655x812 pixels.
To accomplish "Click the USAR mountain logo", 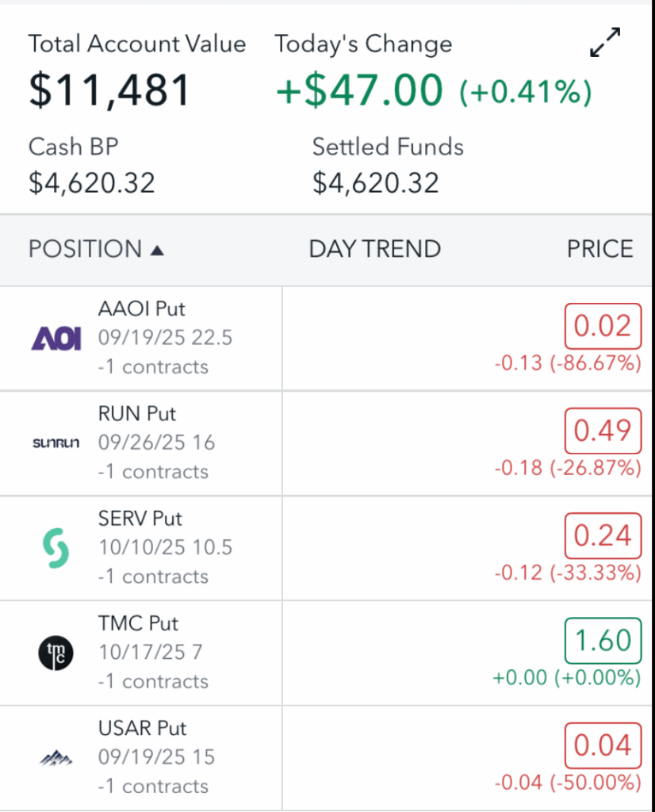I will 56,758.
